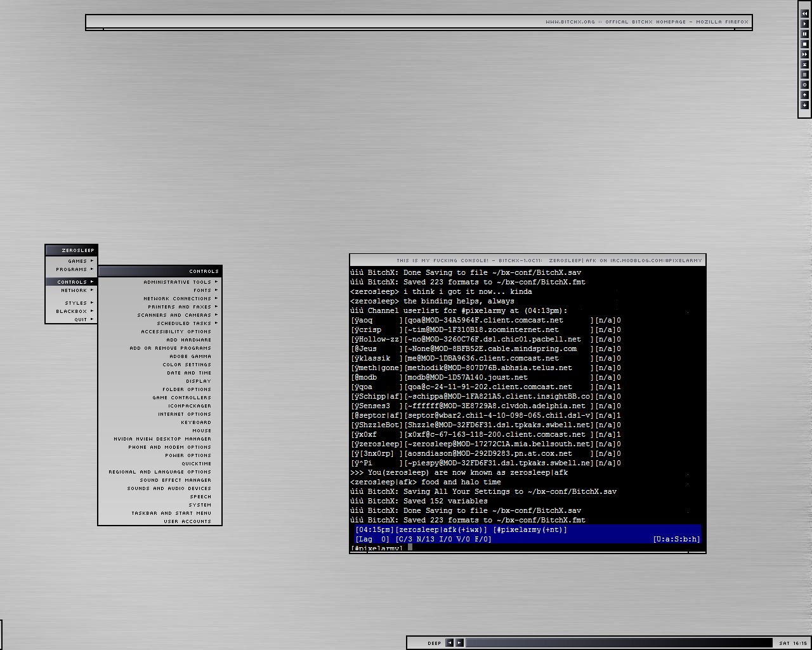Click the Controls submenu title bar
Image resolution: width=812 pixels, height=650 pixels.
[x=159, y=271]
